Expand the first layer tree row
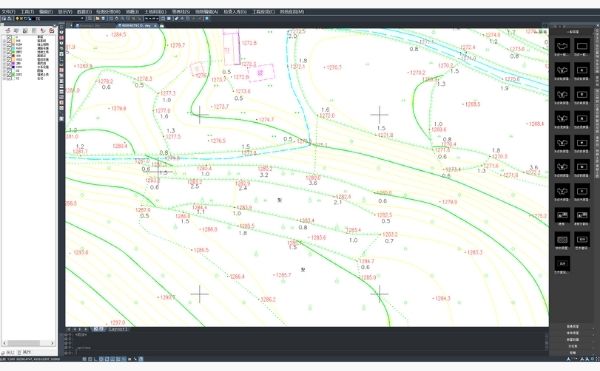Viewport: 600px width, 371px height. coord(4,37)
